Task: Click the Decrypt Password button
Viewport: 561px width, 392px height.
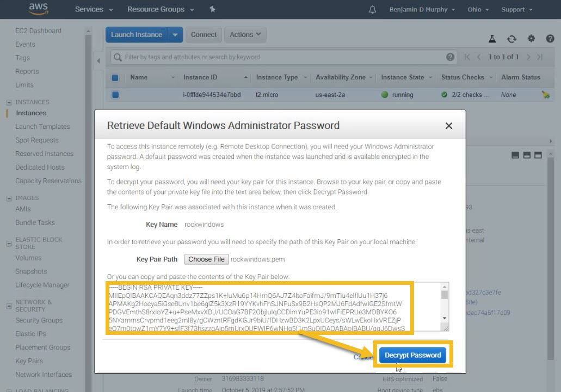Action: 412,355
